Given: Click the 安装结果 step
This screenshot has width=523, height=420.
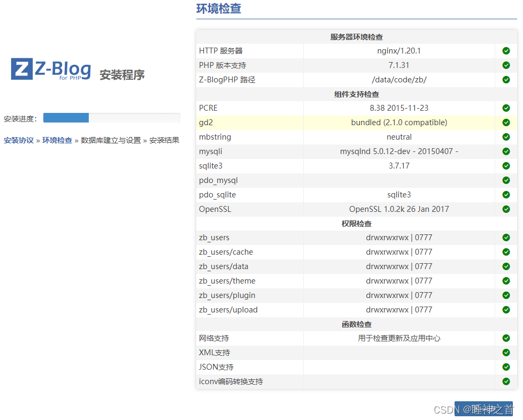Looking at the screenshot, I should [164, 140].
